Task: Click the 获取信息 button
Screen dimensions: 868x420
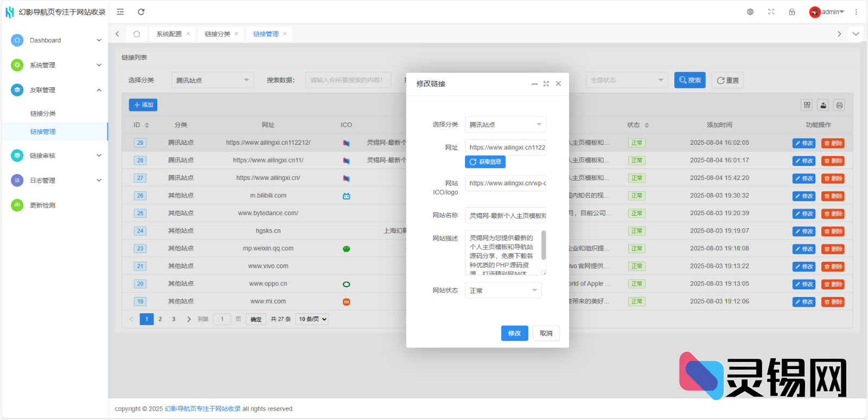Action: pyautogui.click(x=485, y=162)
